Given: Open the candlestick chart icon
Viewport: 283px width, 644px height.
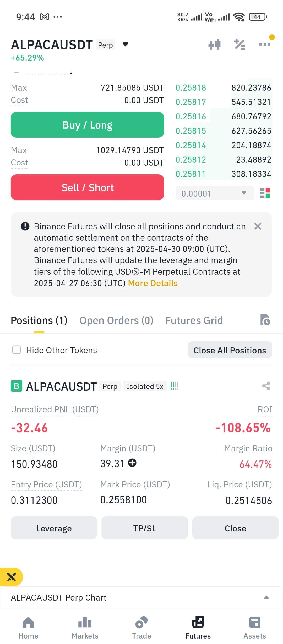Looking at the screenshot, I should coord(214,45).
